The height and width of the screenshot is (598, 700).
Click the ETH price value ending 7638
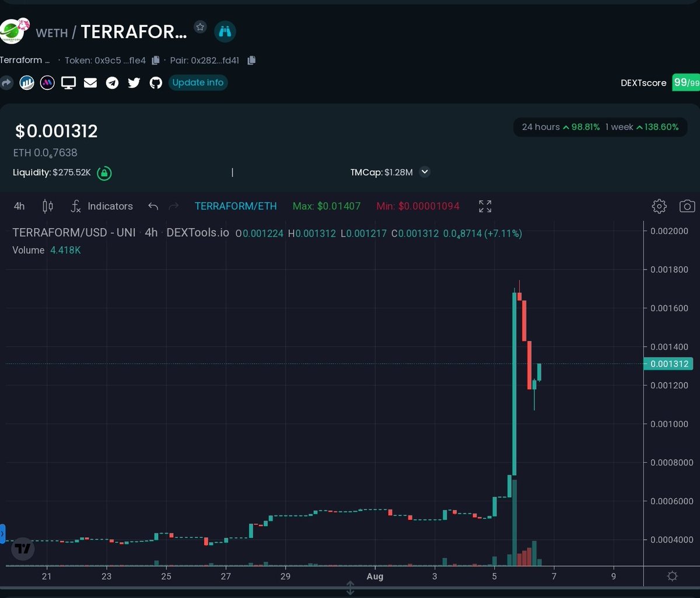click(45, 153)
